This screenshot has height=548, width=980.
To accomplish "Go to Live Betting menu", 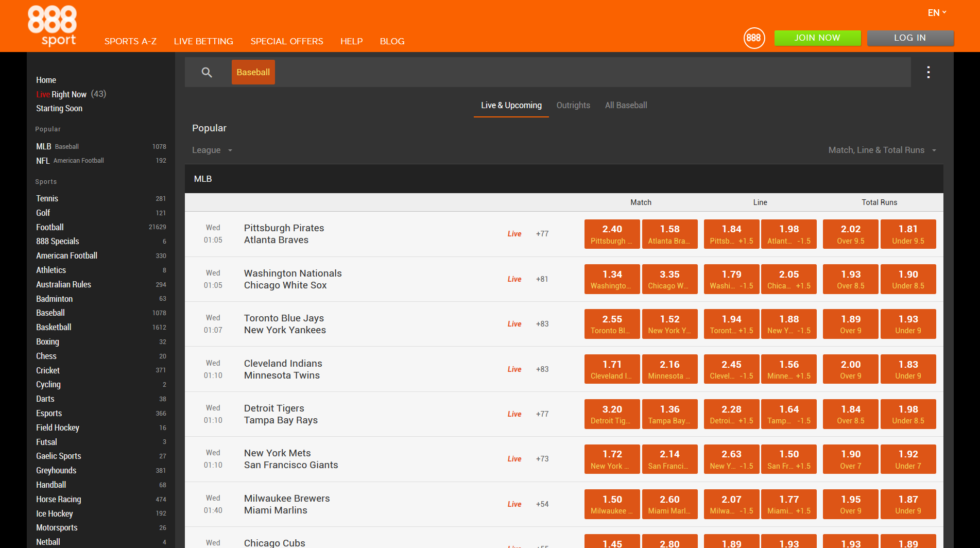I will click(x=203, y=41).
